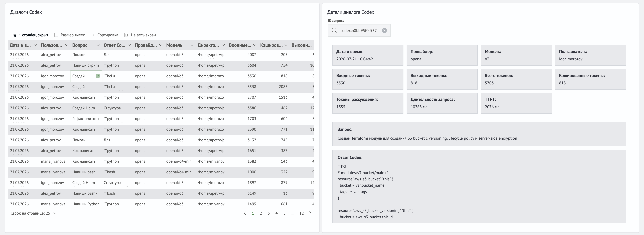The image size is (644, 235).
Task: Open the "Кэширов..." column header menu arrow
Action: [x=286, y=45]
